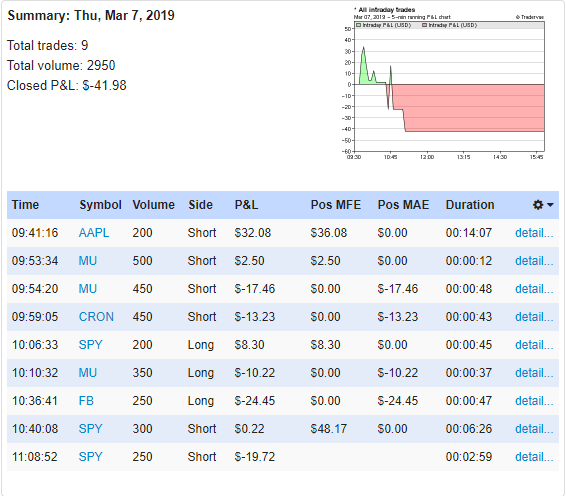Screen dimensions: 566x496
Task: View detail for 10:06:33 SPY trade
Action: point(534,345)
